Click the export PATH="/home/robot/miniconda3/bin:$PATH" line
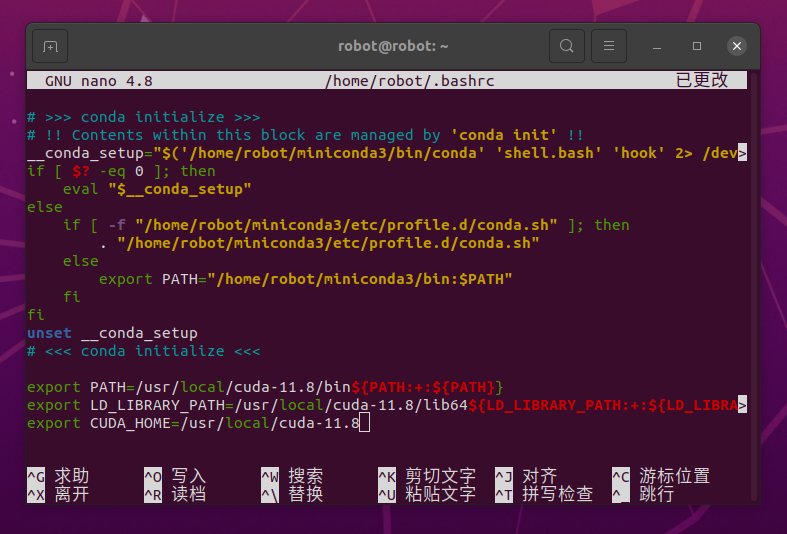The height and width of the screenshot is (534, 787). pyautogui.click(x=305, y=280)
